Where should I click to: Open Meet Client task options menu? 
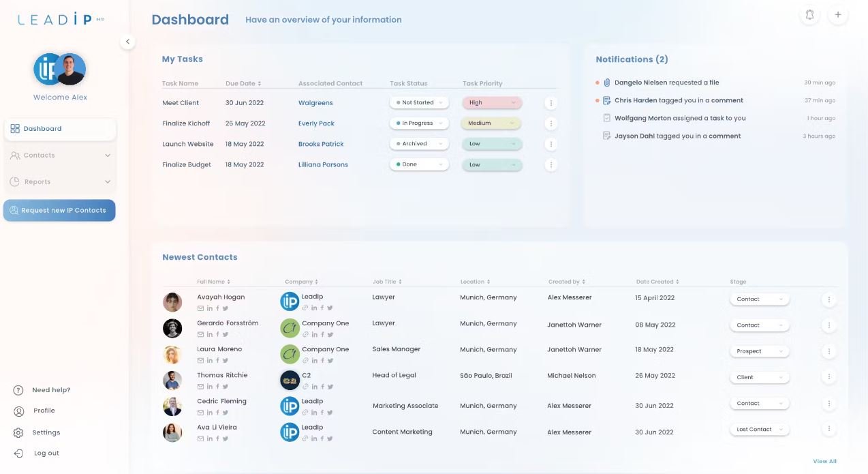[x=551, y=103]
